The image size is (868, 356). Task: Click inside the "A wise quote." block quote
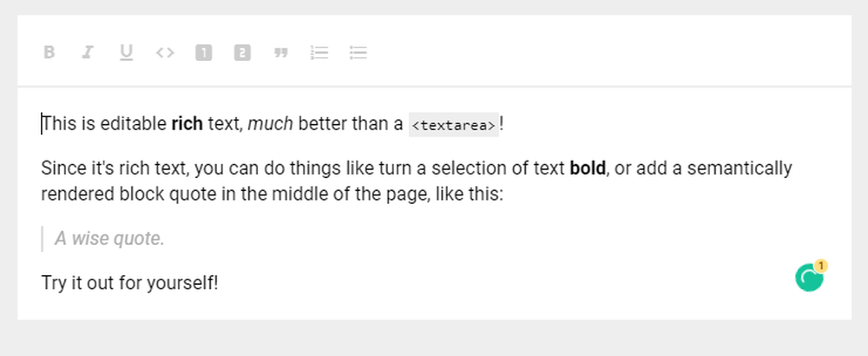click(x=109, y=238)
